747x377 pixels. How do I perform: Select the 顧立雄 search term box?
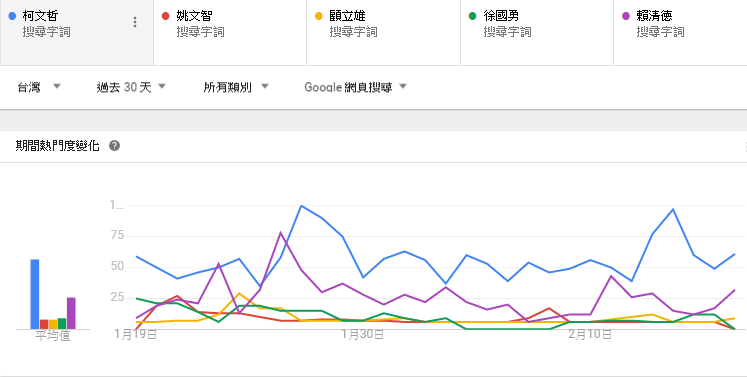[384, 33]
